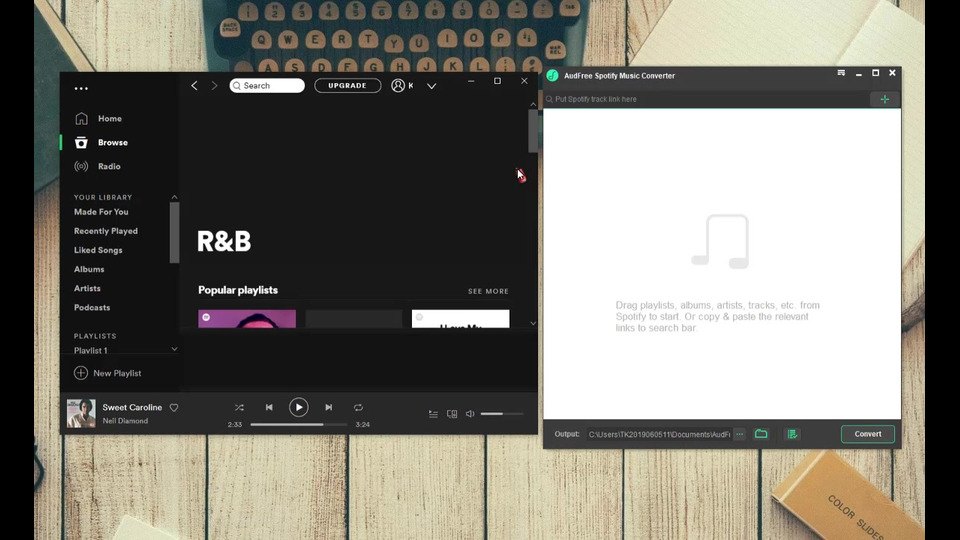Click the Spotify track link field
This screenshot has width=960, height=540.
pos(707,99)
